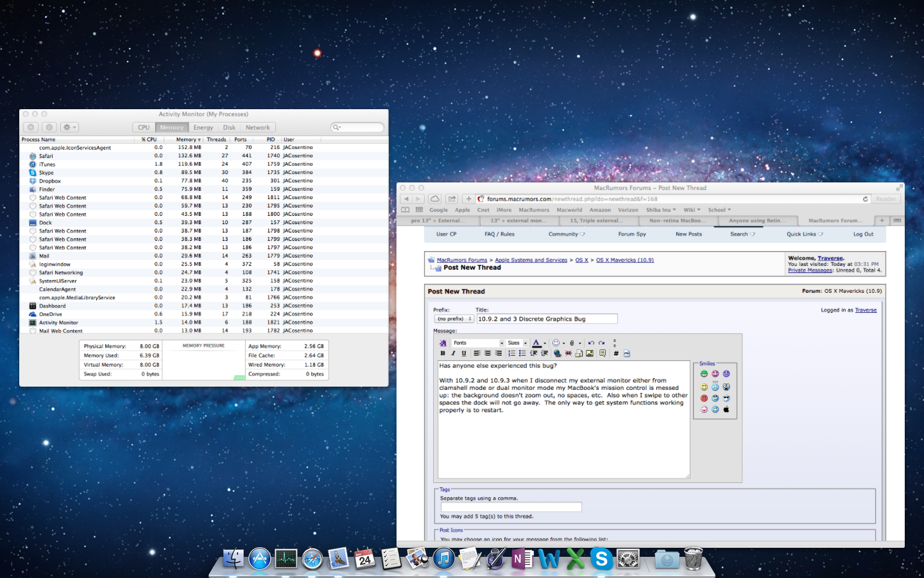Align message text right
The image size is (924, 578).
[499, 353]
